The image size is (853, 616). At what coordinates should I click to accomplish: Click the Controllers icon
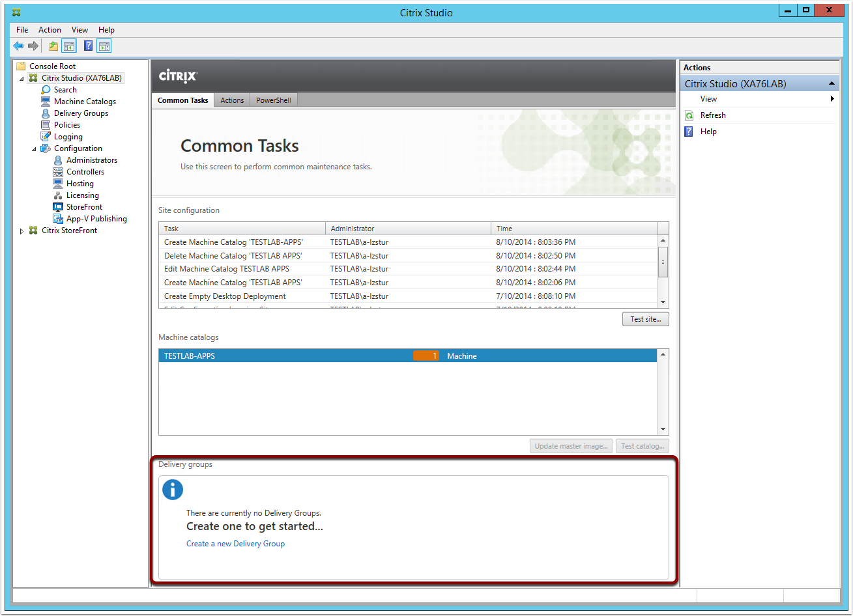pyautogui.click(x=58, y=172)
